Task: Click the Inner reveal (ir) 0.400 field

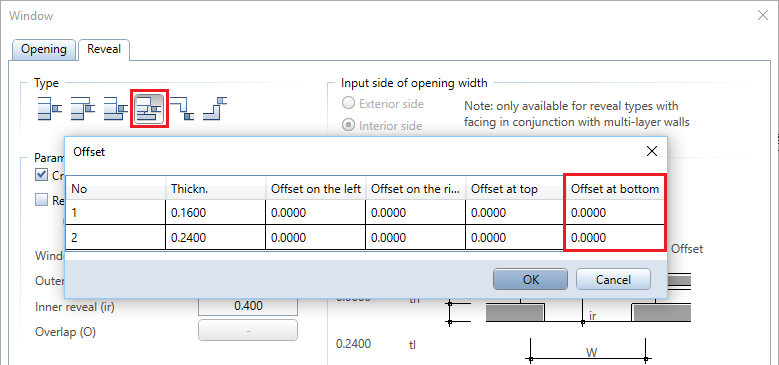Action: coord(248,306)
